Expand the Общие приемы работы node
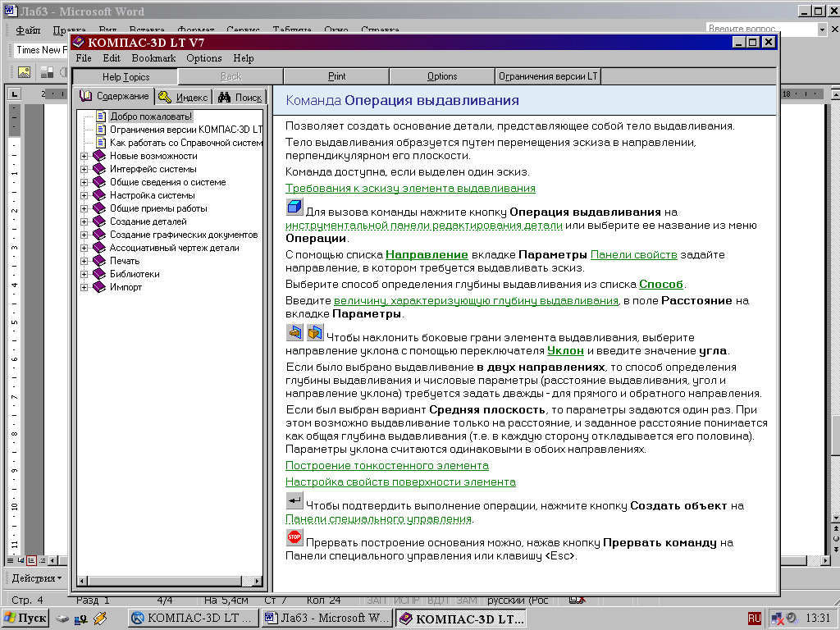This screenshot has height=630, width=840. pos(84,208)
